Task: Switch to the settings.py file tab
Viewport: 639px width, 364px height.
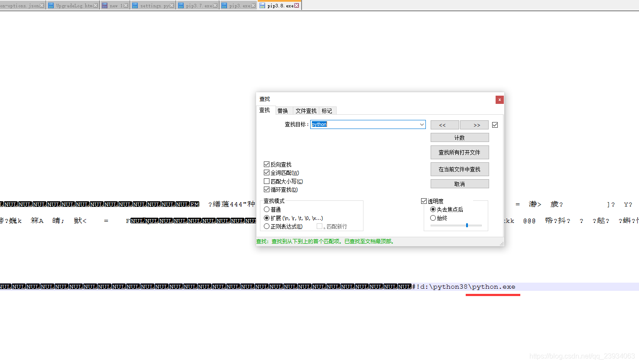Action: pos(153,6)
